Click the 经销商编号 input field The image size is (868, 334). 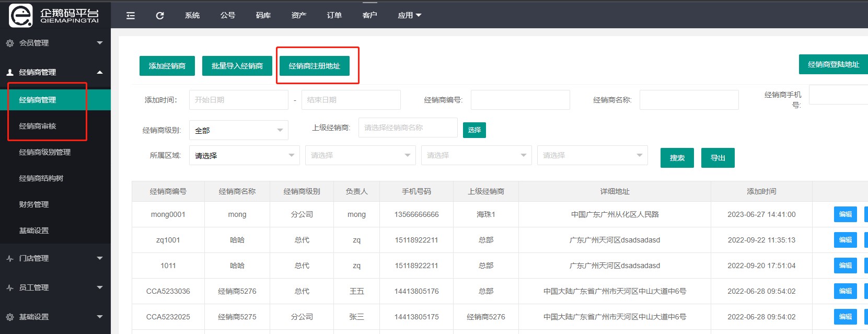(x=520, y=100)
